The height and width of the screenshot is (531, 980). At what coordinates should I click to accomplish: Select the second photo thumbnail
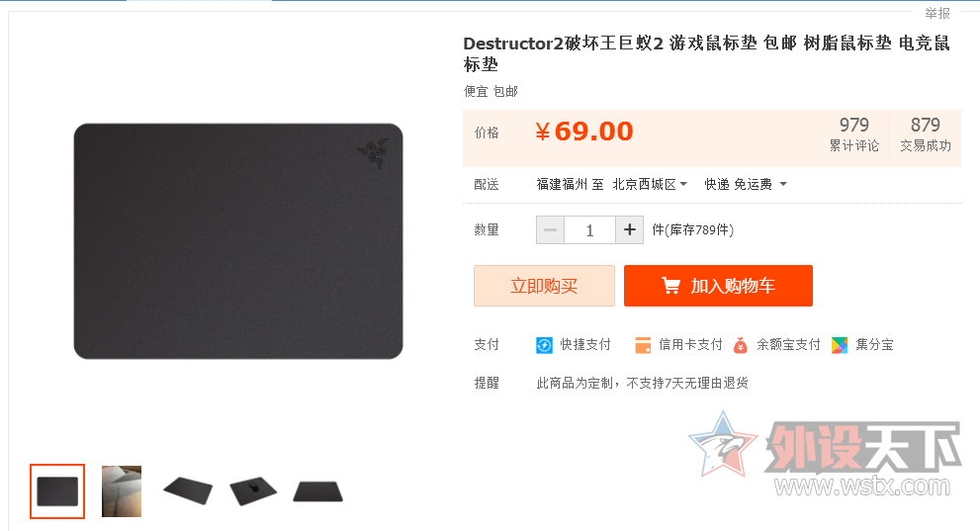[122, 491]
